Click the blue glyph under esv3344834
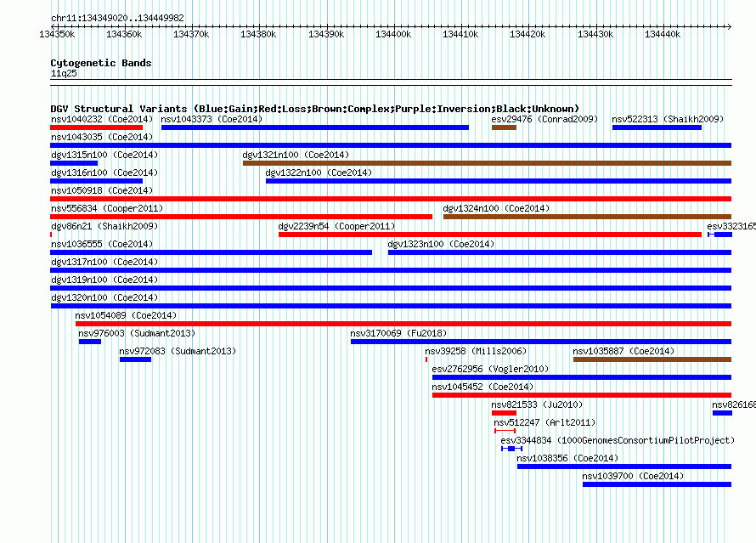Viewport: 756px width, 543px height. click(511, 449)
